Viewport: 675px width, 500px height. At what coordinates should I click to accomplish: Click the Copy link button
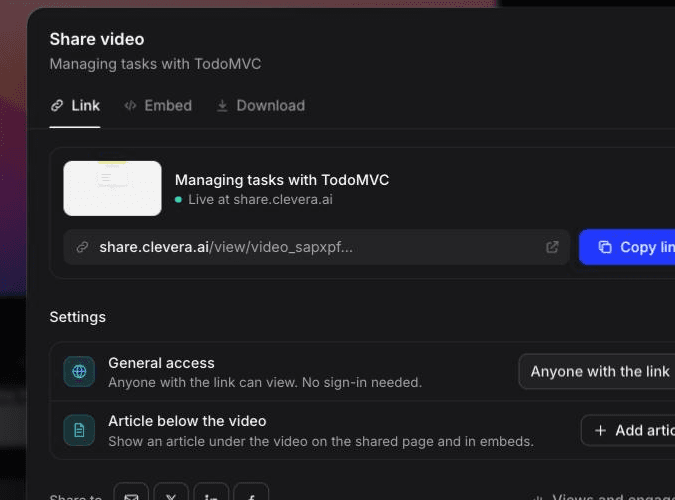pos(627,247)
